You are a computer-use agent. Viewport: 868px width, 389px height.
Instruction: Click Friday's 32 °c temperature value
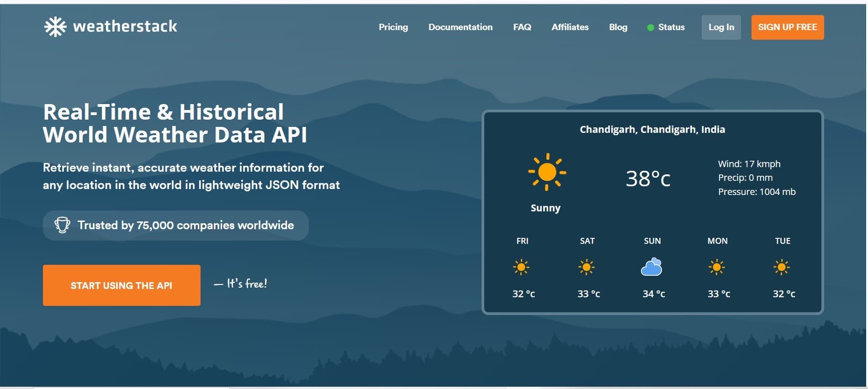[x=524, y=294]
